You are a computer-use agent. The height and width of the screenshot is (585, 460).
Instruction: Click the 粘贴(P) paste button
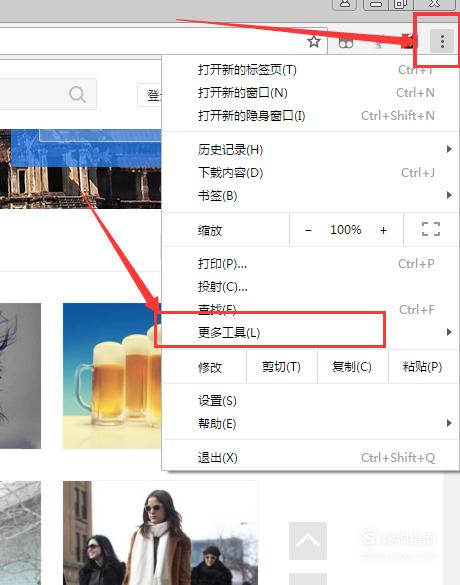coord(423,367)
